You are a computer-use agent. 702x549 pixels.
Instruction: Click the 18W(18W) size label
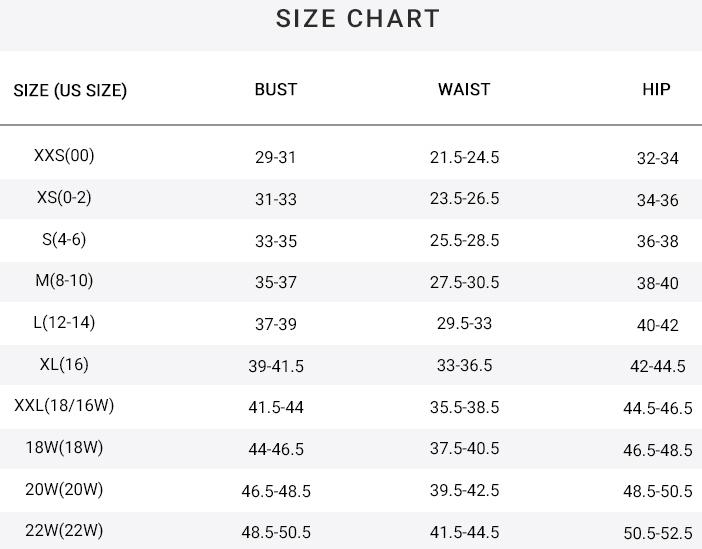point(64,447)
